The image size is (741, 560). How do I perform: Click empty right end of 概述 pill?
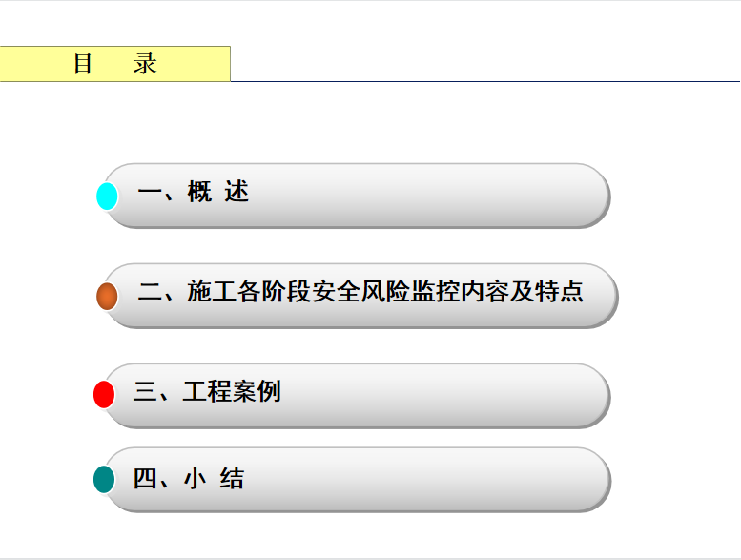tap(473, 196)
